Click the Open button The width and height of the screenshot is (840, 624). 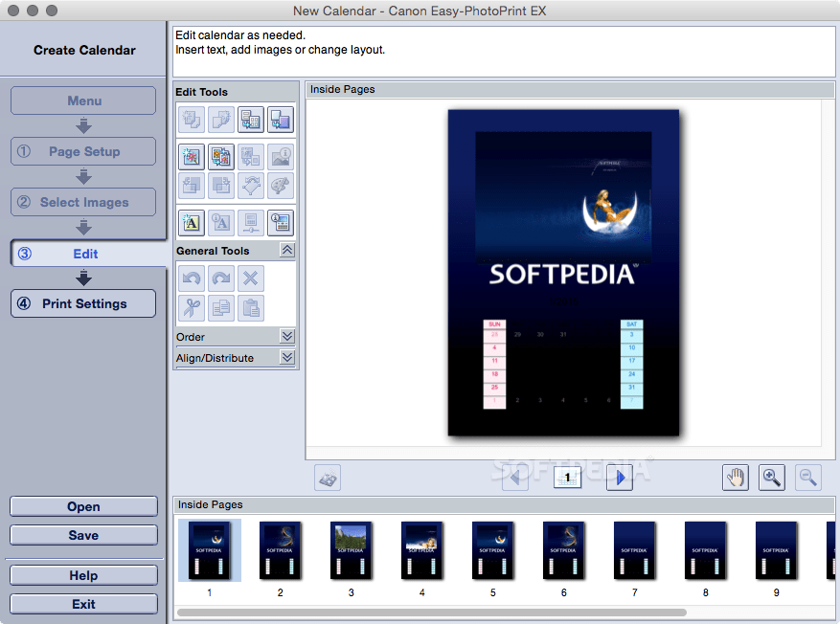(x=83, y=506)
